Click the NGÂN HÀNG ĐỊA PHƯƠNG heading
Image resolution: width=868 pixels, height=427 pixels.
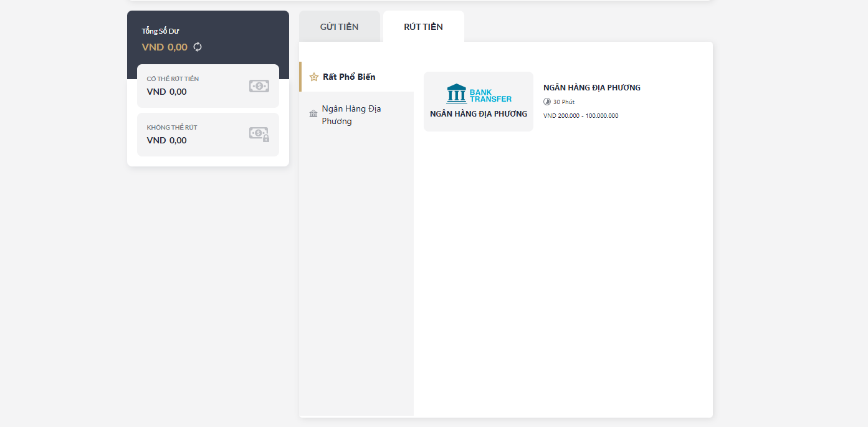click(x=591, y=88)
